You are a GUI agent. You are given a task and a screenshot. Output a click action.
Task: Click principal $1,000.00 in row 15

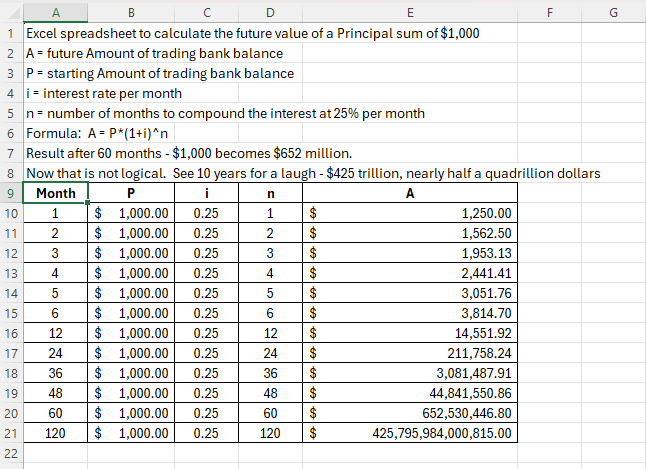click(131, 313)
